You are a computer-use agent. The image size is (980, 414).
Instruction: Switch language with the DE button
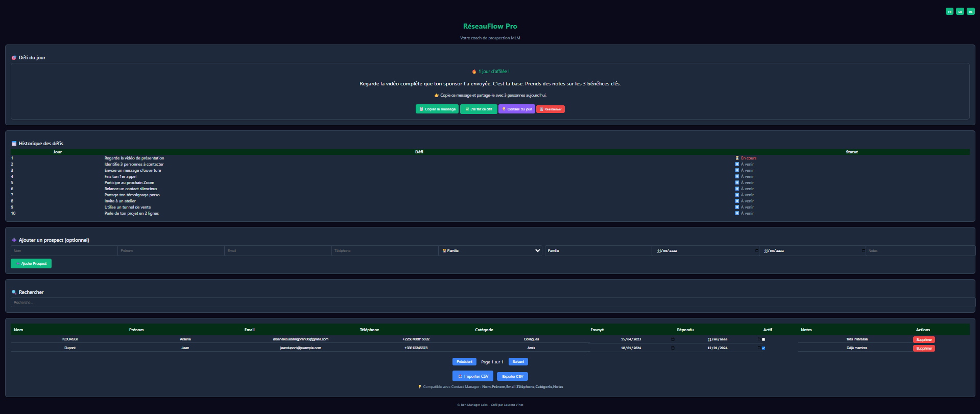(x=971, y=11)
